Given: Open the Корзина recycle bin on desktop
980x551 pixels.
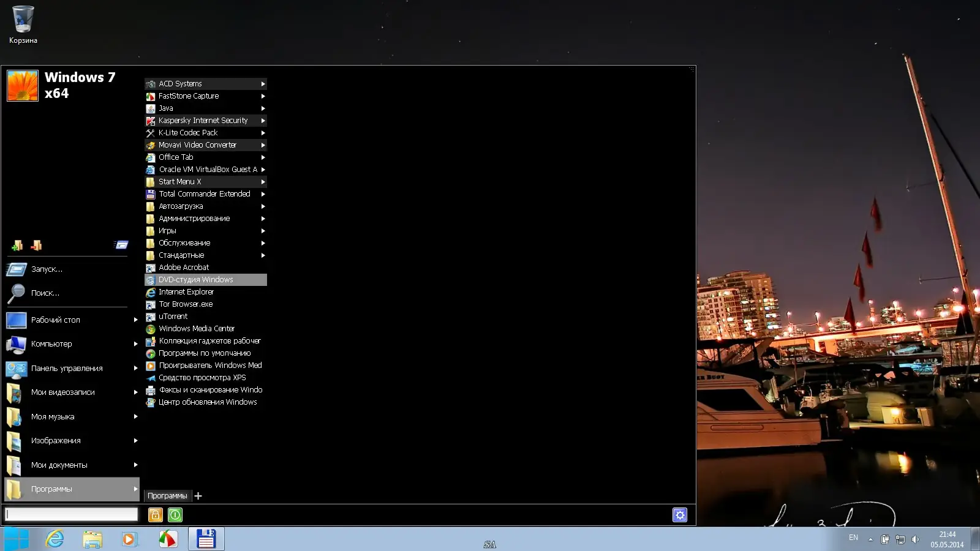Looking at the screenshot, I should (23, 24).
